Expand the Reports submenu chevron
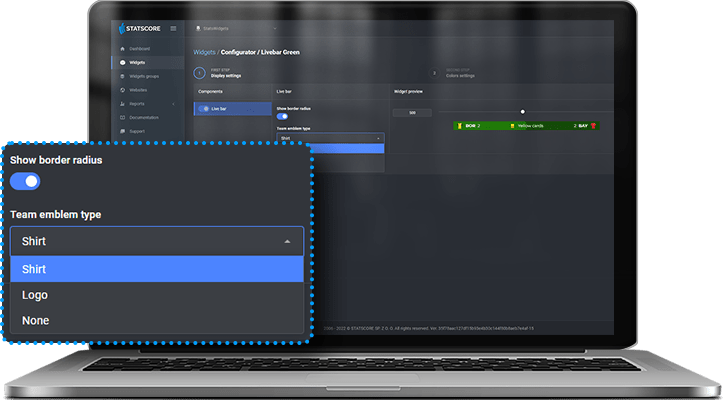 coord(174,104)
